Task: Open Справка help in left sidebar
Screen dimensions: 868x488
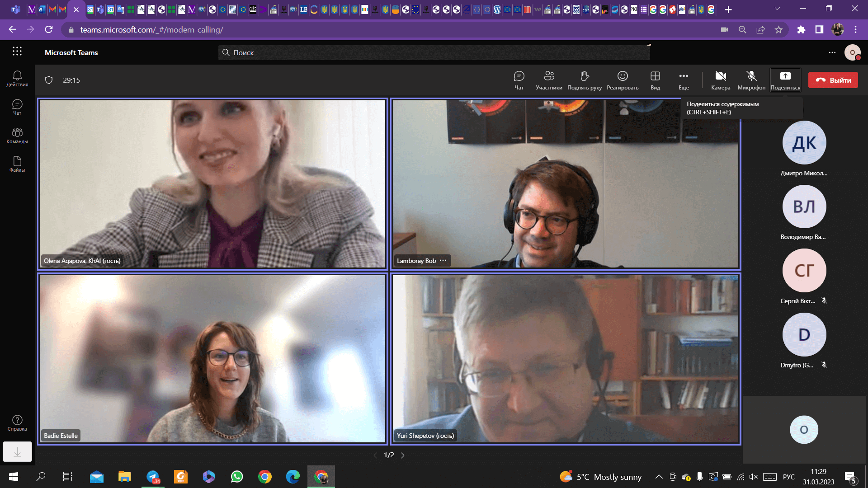Action: pos(17,423)
